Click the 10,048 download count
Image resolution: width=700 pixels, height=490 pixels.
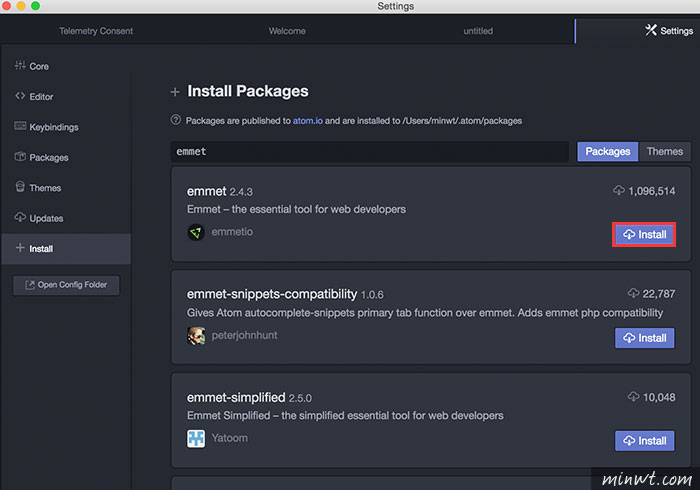[x=658, y=397]
